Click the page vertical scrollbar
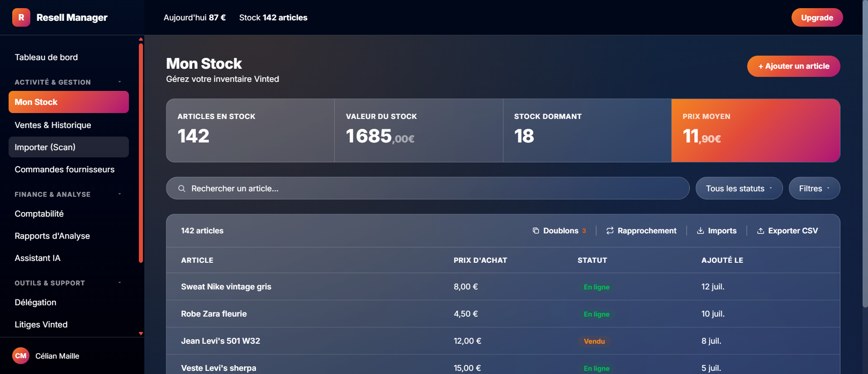 pyautogui.click(x=865, y=154)
